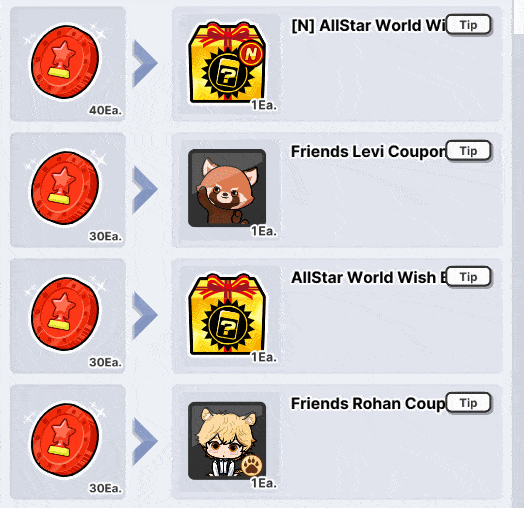Click the paw badge on Rohan icon
This screenshot has width=524, height=508.
252,465
